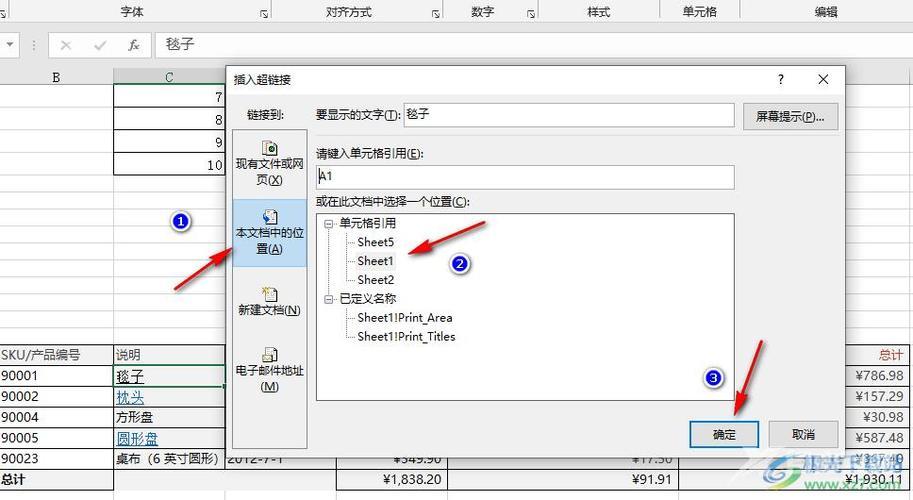This screenshot has height=500, width=913.
Task: Click the total cell ¥91.91
Action: click(563, 480)
